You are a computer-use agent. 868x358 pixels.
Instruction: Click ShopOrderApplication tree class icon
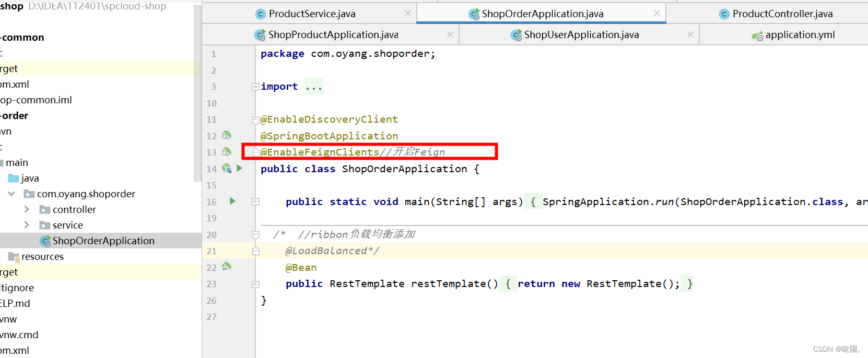(x=45, y=241)
